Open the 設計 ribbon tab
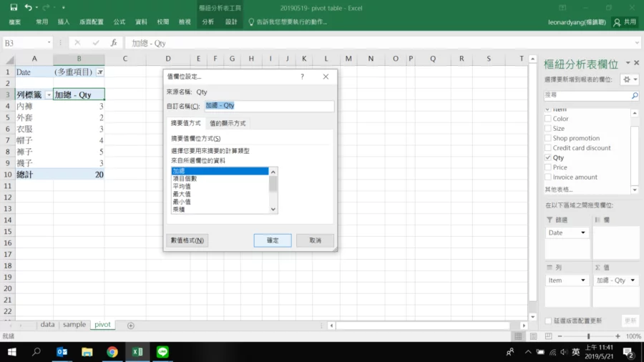Image resolution: width=644 pixels, height=362 pixels. [231, 22]
